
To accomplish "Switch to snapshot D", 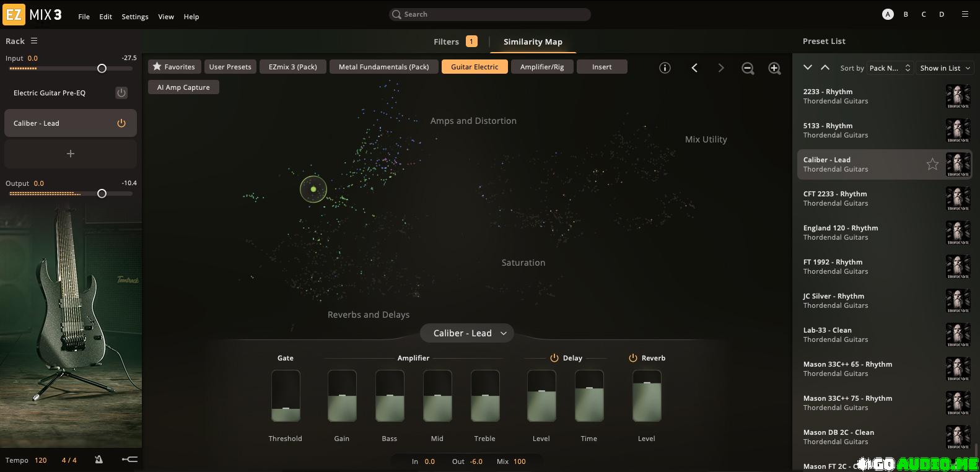I will click(942, 14).
